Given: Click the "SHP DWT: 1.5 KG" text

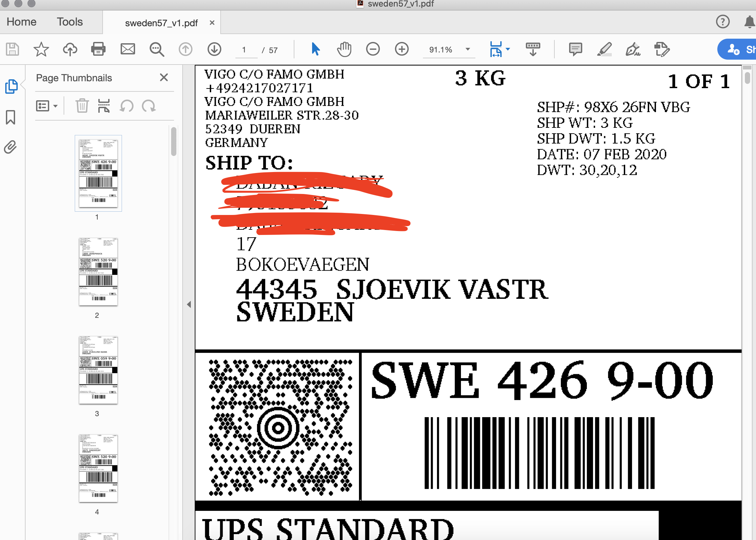Looking at the screenshot, I should tap(596, 139).
